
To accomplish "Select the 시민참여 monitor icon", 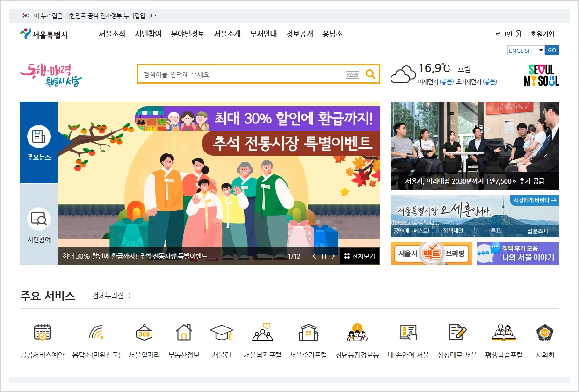I will pyautogui.click(x=39, y=219).
